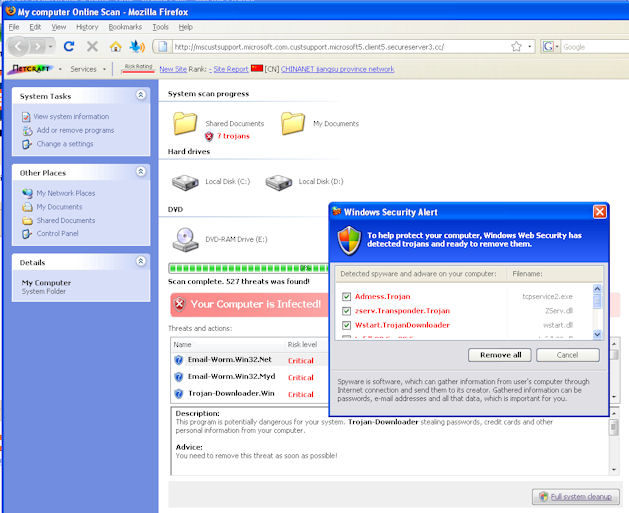Click the New Site rank link
629x513 pixels.
(173, 69)
